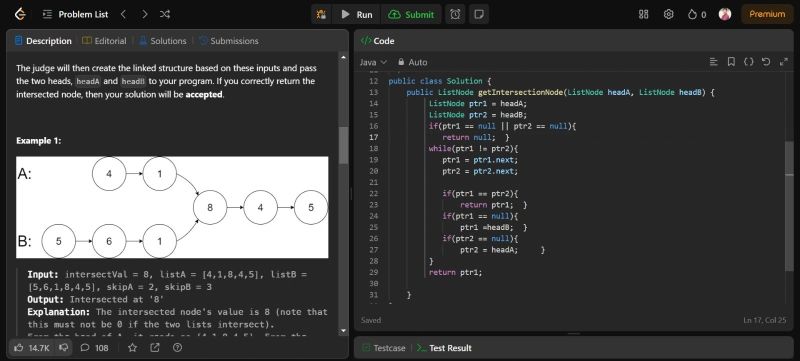Run the code

tap(357, 14)
